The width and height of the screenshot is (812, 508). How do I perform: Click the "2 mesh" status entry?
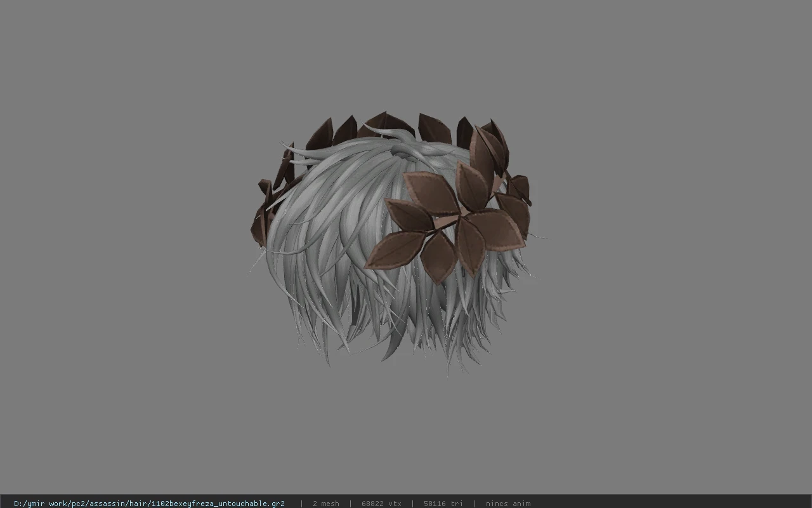pos(325,504)
